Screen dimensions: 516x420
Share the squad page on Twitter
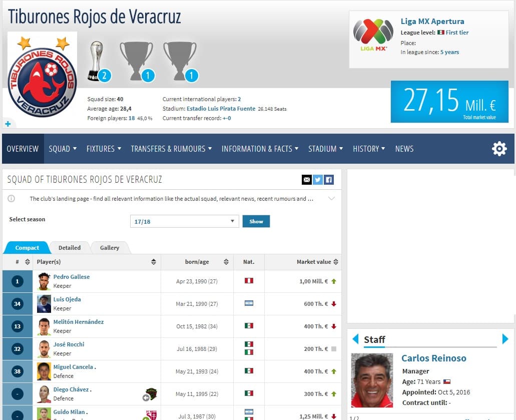coord(318,180)
